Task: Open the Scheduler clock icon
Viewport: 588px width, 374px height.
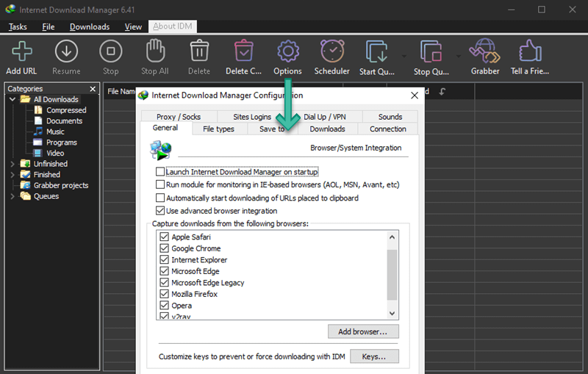Action: click(332, 51)
